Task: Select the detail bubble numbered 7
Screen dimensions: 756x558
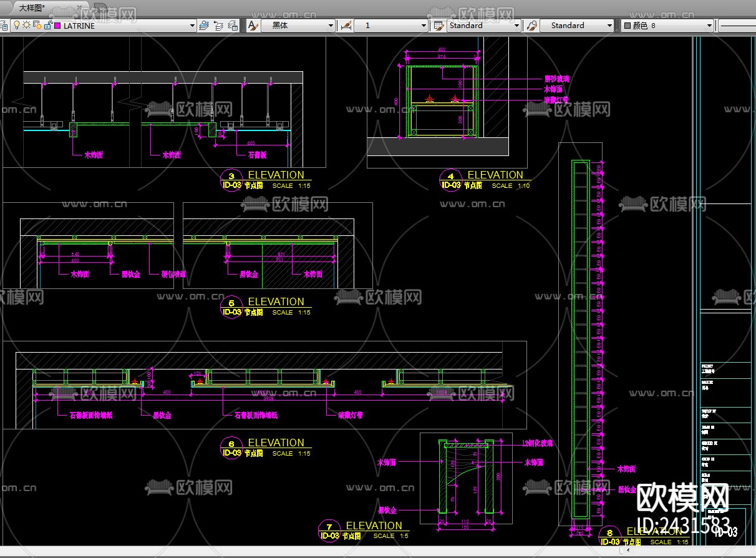Action: pos(329,531)
